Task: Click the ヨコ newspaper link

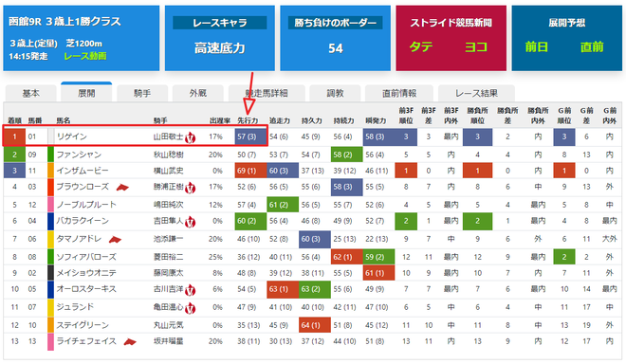Action: [476, 46]
